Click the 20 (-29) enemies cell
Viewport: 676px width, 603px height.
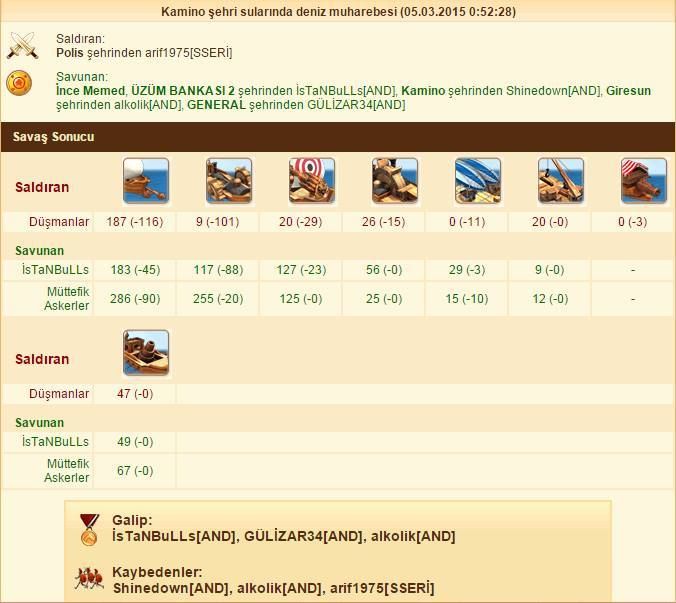300,222
